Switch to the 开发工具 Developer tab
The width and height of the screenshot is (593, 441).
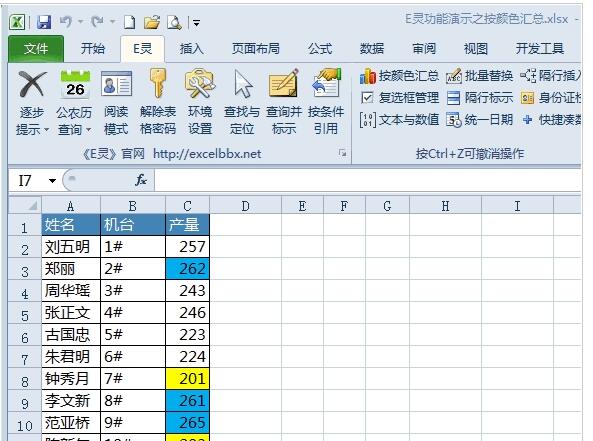(x=540, y=48)
